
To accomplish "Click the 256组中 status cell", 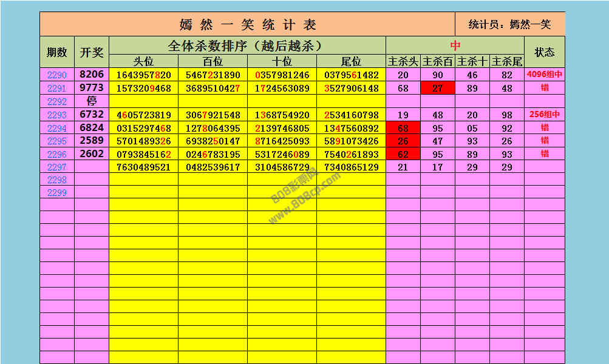I will pos(544,115).
